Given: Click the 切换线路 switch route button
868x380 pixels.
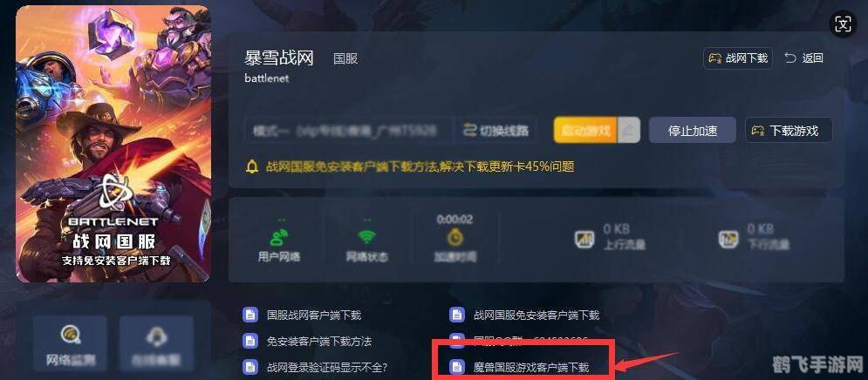Looking at the screenshot, I should click(496, 131).
